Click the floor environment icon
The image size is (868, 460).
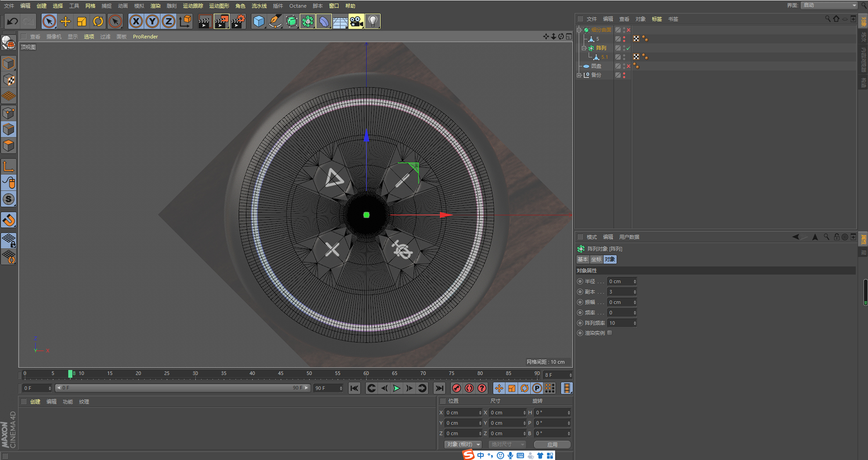click(x=340, y=21)
